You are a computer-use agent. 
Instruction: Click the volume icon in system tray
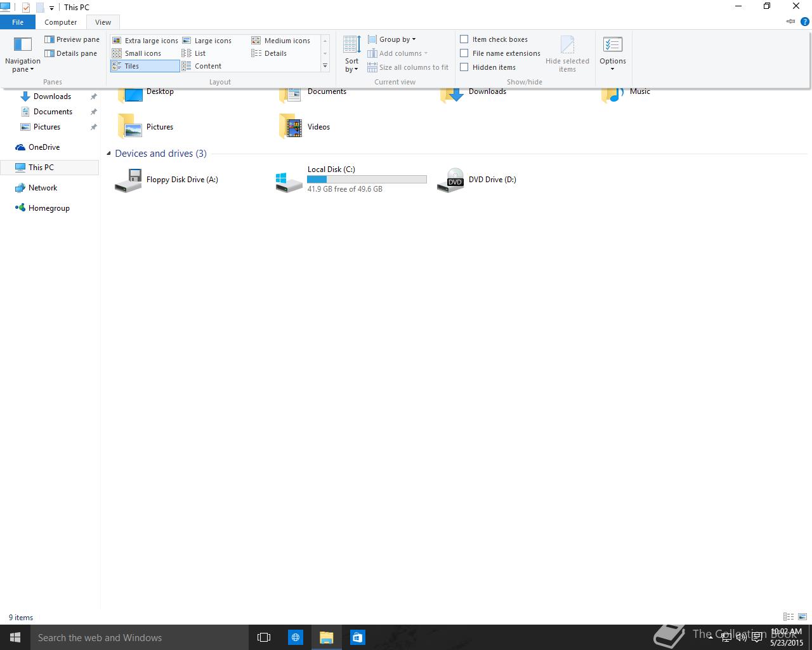(x=742, y=637)
